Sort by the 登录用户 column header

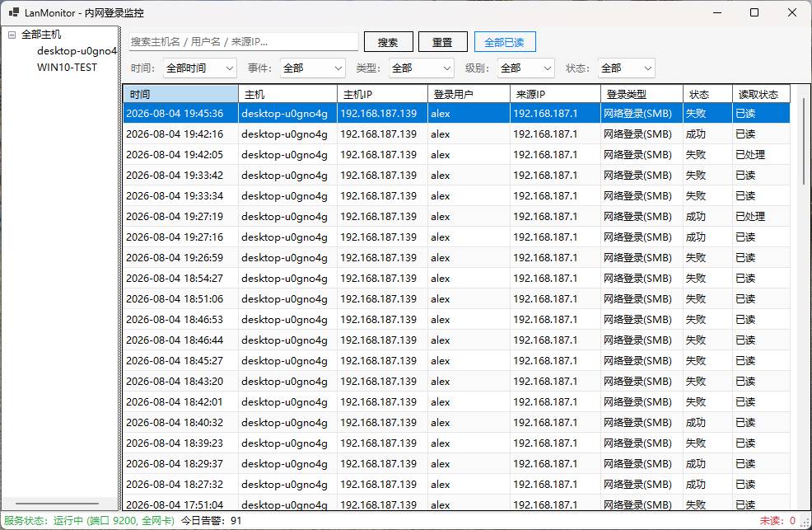[469, 94]
